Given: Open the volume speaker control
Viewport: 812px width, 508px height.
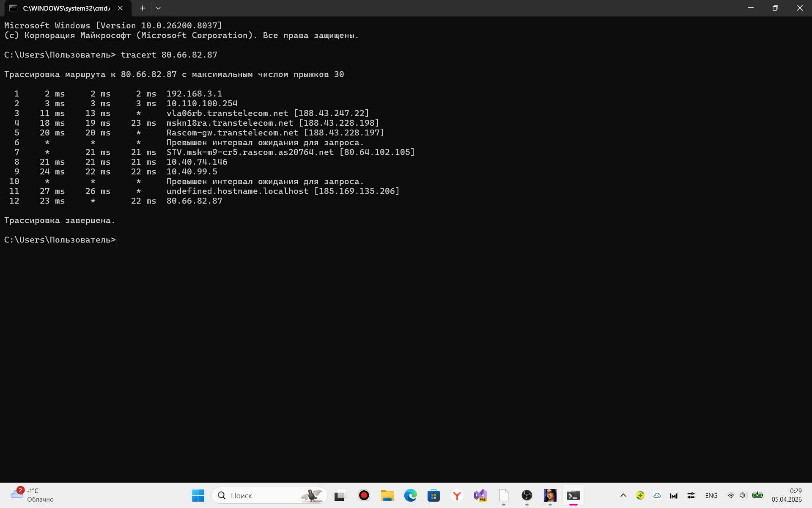Looking at the screenshot, I should (743, 495).
